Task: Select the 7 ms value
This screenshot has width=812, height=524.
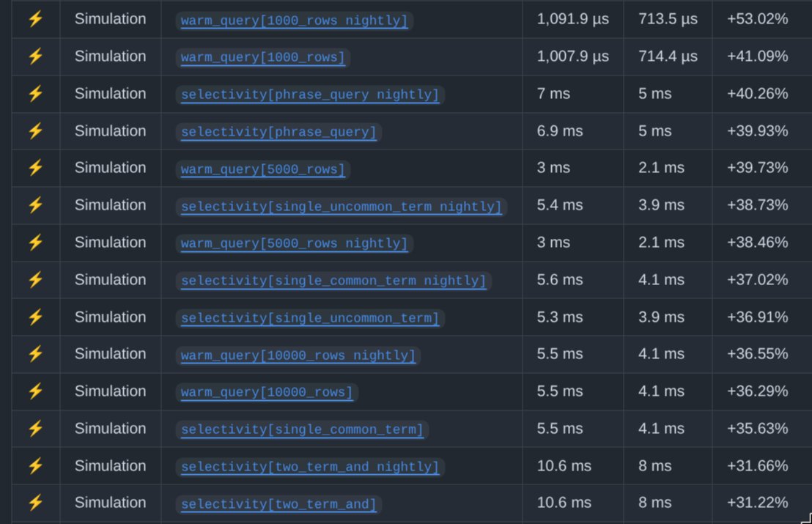Action: 553,94
